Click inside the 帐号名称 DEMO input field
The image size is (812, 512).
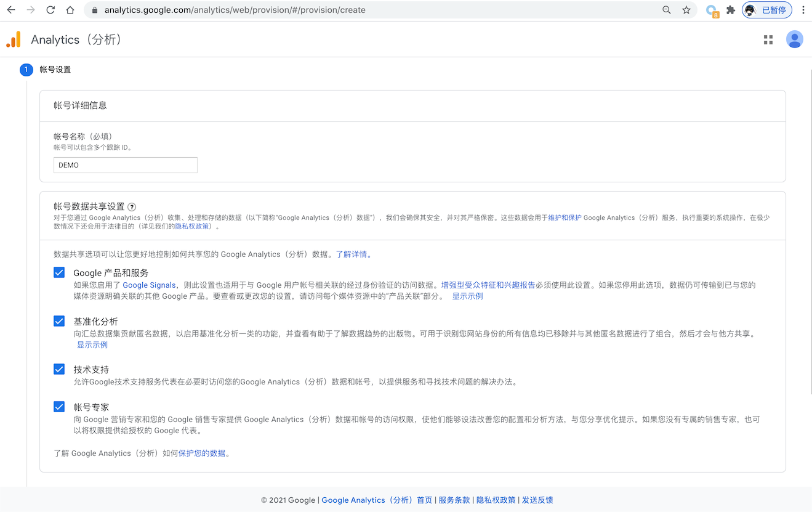tap(125, 165)
